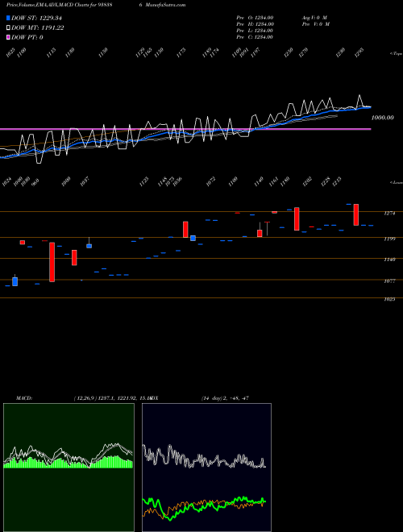403x532 pixels.
Task: Click the '<Tops' label
Action: point(396,54)
